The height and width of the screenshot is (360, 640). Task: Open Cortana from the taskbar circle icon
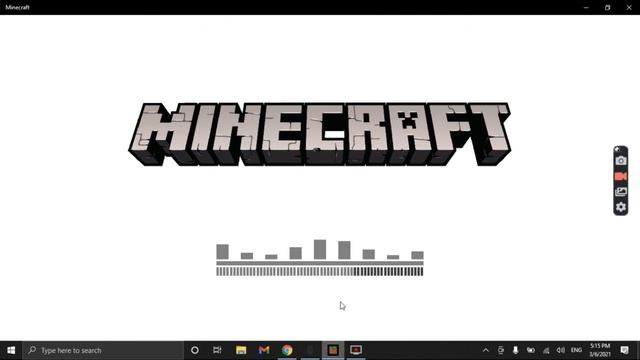click(x=195, y=350)
